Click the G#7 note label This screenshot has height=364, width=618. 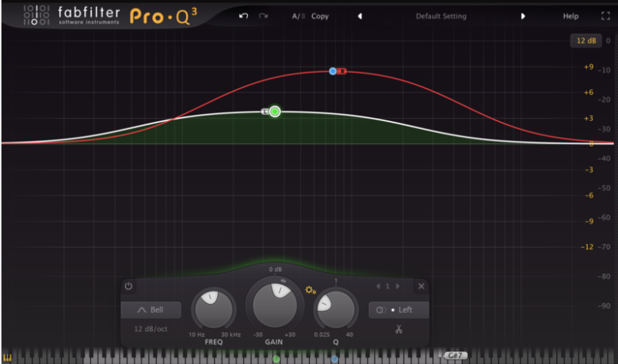point(456,355)
